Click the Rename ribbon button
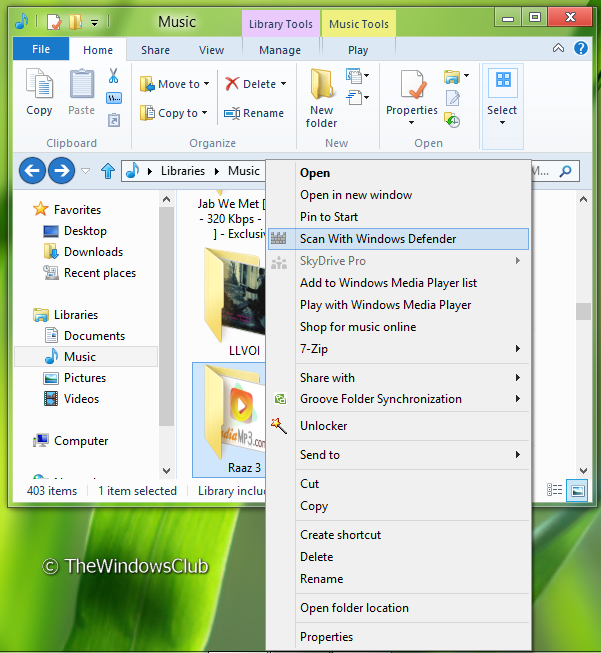Screen dimensions: 601x653 point(254,113)
